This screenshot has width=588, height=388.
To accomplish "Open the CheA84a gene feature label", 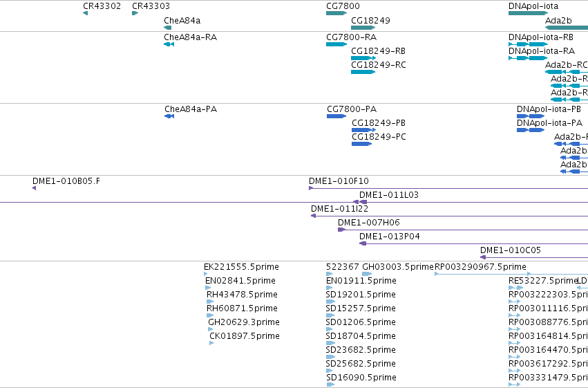I will 182,21.
